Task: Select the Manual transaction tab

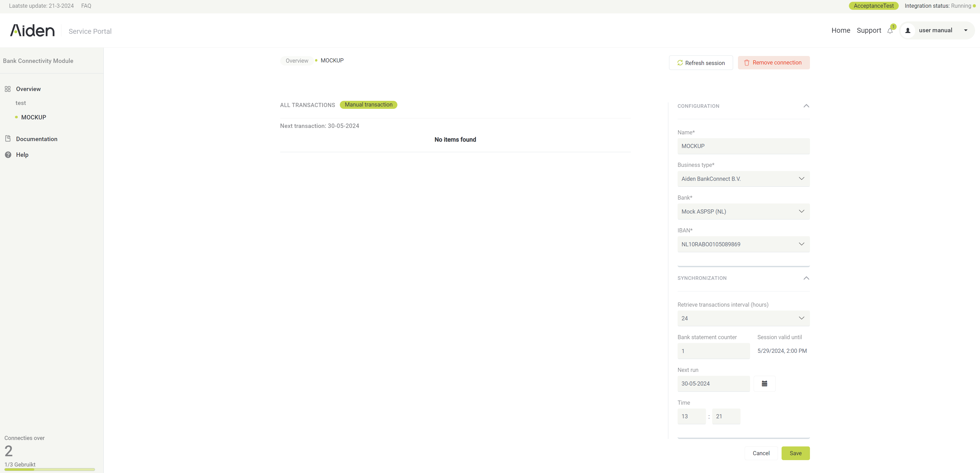Action: tap(368, 104)
